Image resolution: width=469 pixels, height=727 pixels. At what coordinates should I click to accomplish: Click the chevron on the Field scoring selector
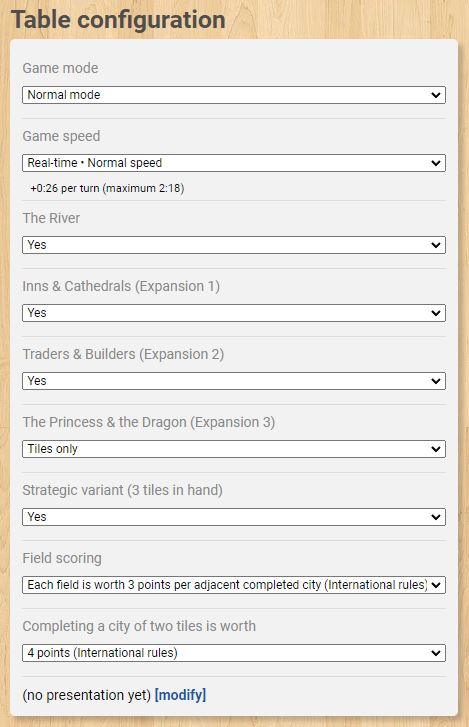(x=436, y=585)
